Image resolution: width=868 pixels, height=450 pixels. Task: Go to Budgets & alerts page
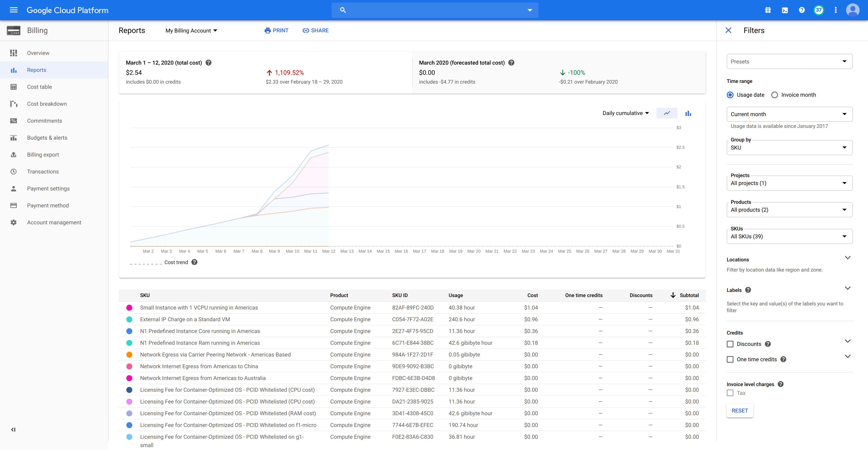tap(47, 138)
